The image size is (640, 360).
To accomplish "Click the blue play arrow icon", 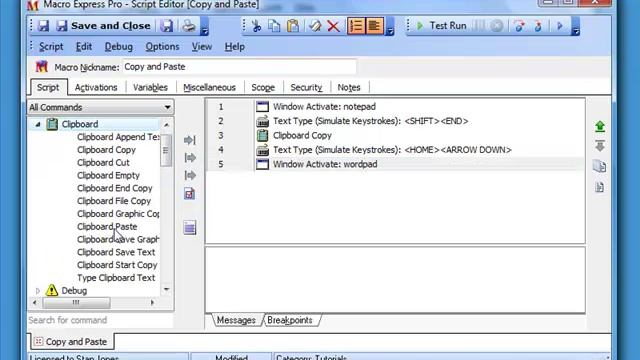I will click(x=560, y=26).
